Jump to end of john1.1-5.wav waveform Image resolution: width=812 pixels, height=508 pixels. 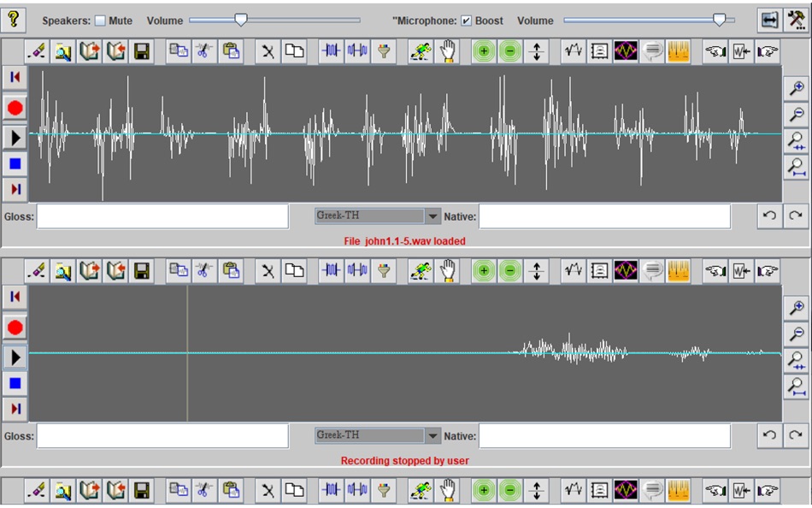tap(15, 189)
